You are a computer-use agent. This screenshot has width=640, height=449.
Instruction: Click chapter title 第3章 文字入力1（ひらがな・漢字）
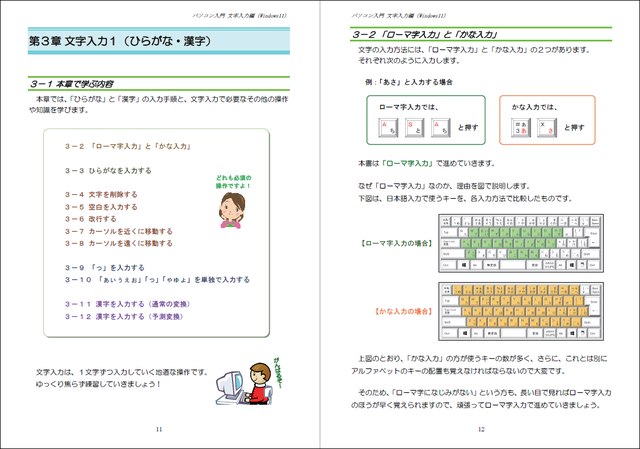(120, 41)
